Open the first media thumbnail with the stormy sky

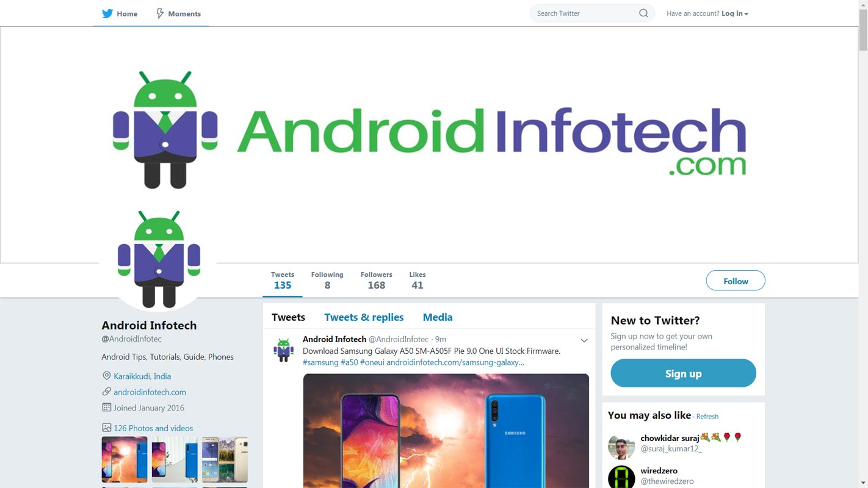pos(125,459)
